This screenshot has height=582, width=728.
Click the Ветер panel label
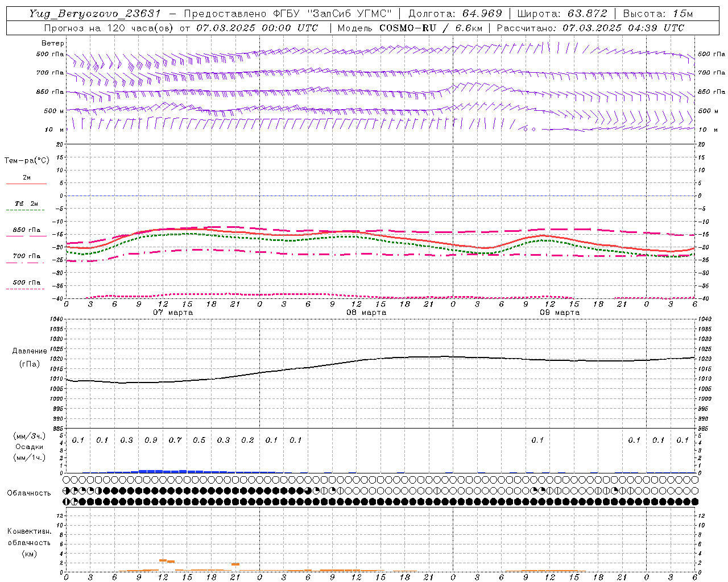pyautogui.click(x=53, y=43)
